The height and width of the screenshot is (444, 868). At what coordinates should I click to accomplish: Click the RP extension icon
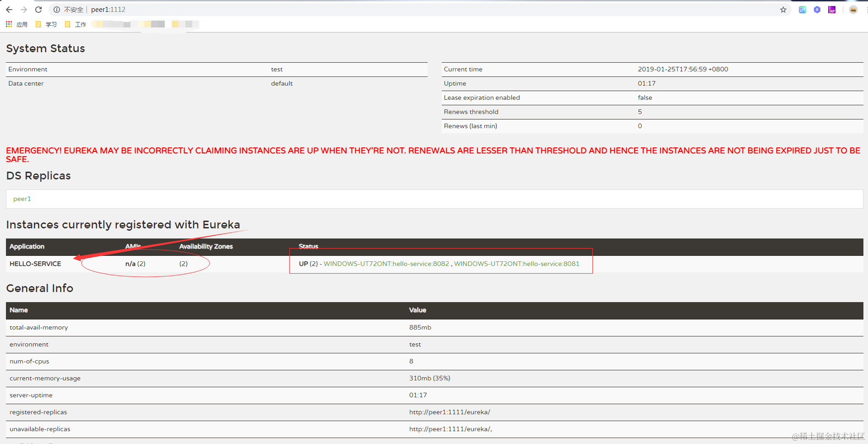tap(832, 10)
